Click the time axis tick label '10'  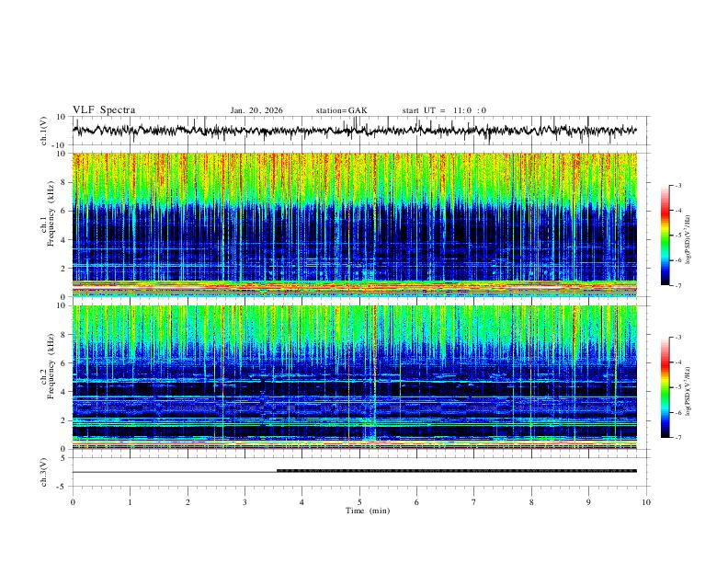(x=646, y=502)
